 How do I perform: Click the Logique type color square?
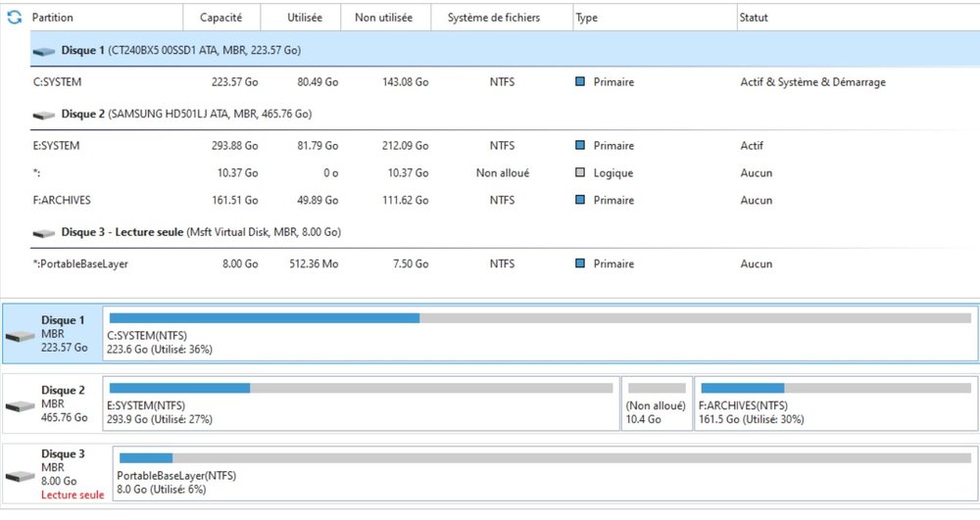click(x=580, y=173)
